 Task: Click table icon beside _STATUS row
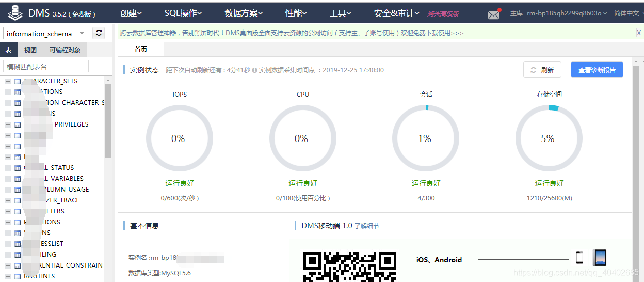(18, 168)
